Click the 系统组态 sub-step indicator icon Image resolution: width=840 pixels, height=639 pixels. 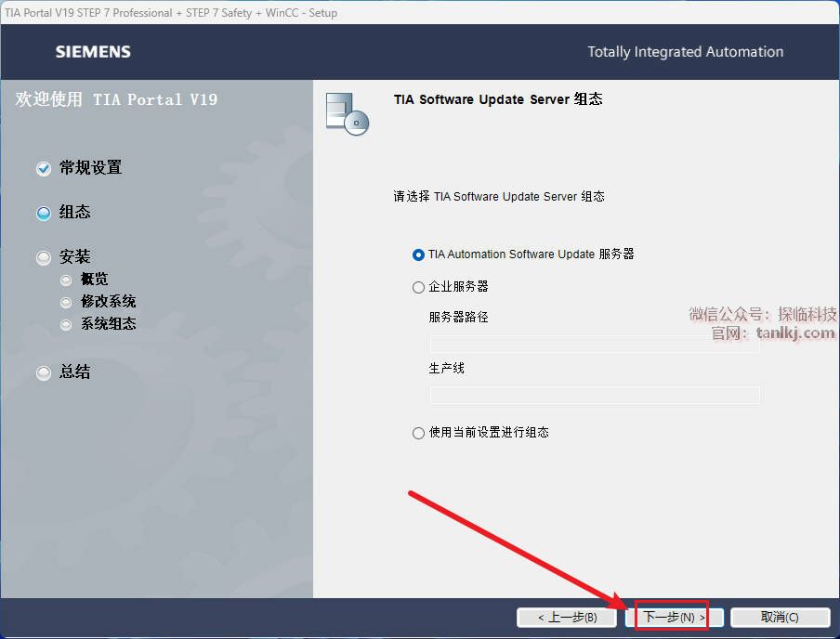click(66, 325)
